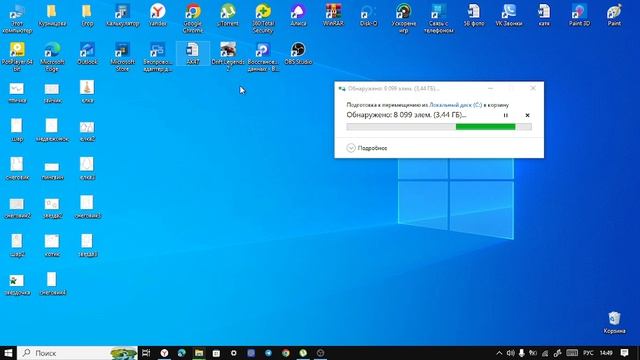This screenshot has width=640, height=360.
Task: Select the ёлка image file
Action: pyautogui.click(x=87, y=92)
